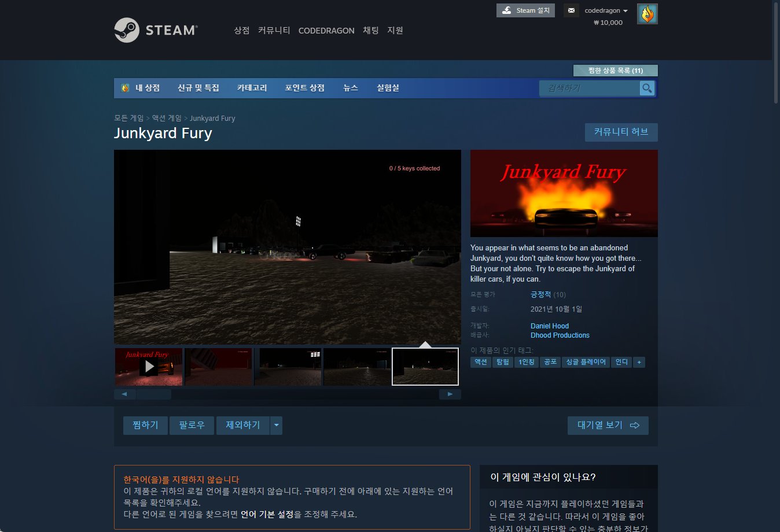Open the envelope notifications icon
Viewport: 780px width, 532px height.
[x=571, y=10]
